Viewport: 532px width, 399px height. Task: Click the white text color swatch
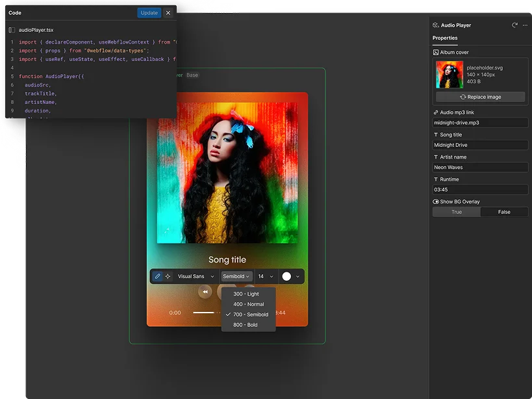pyautogui.click(x=286, y=276)
